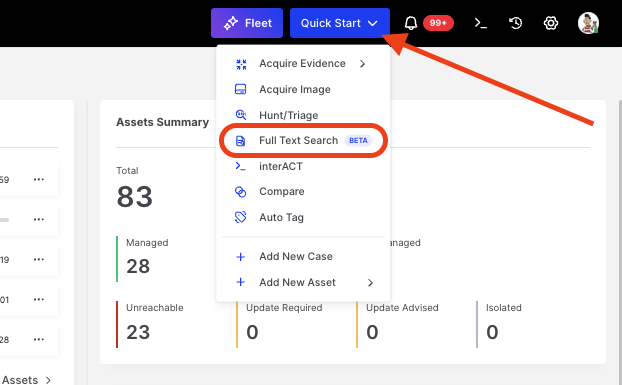Click the Auto Tag icon
Screen dimensions: 622x385
pos(240,217)
